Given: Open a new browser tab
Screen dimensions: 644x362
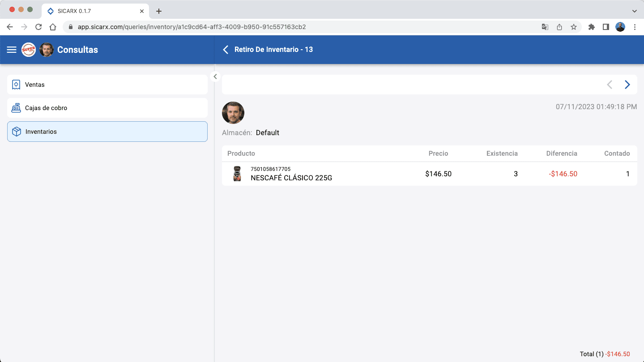Looking at the screenshot, I should coord(158,11).
